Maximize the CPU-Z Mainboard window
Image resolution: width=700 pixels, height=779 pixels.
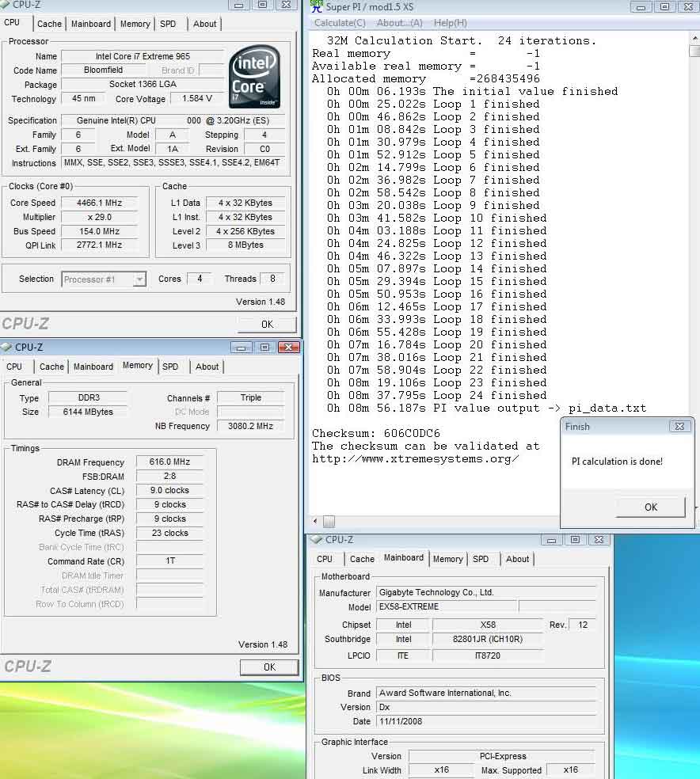point(576,540)
